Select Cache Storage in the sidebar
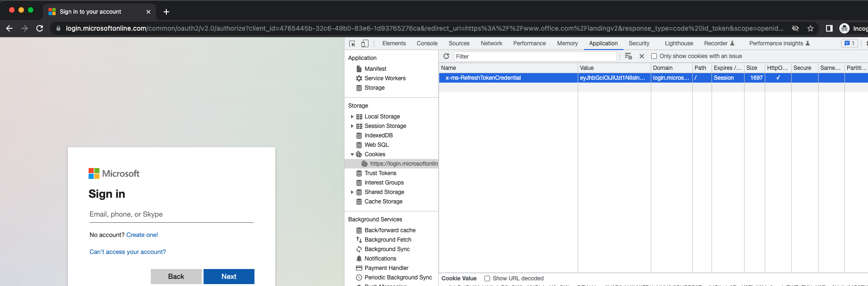The height and width of the screenshot is (286, 868). click(x=383, y=202)
